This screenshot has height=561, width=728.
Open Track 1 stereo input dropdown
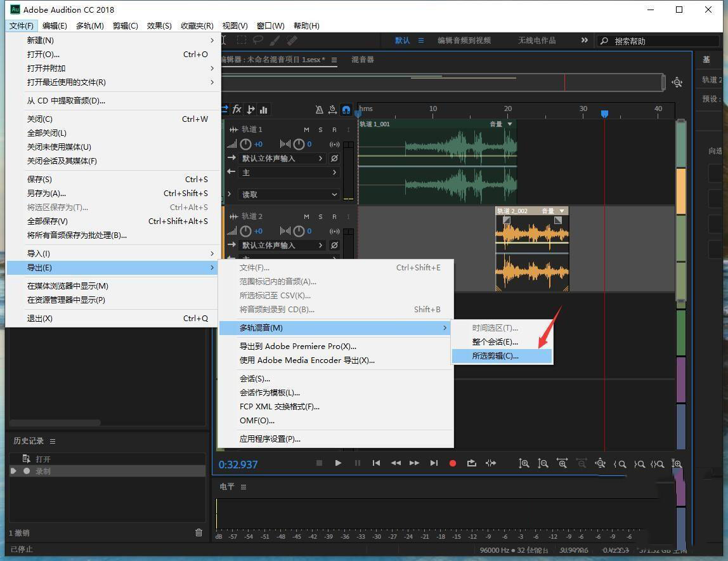tap(282, 159)
